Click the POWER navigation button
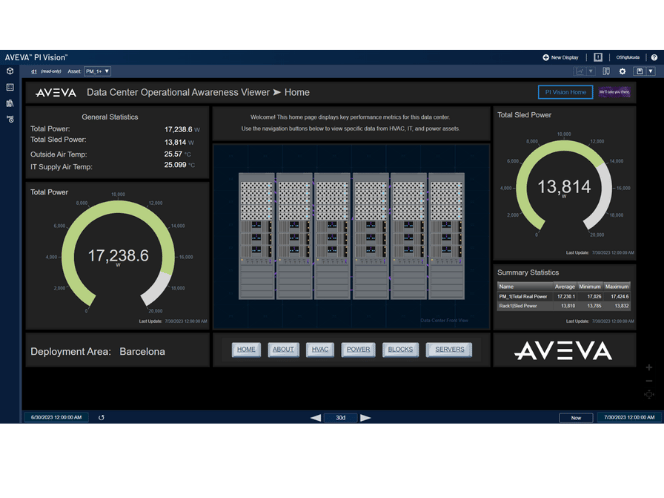This screenshot has width=664, height=498. pyautogui.click(x=358, y=349)
